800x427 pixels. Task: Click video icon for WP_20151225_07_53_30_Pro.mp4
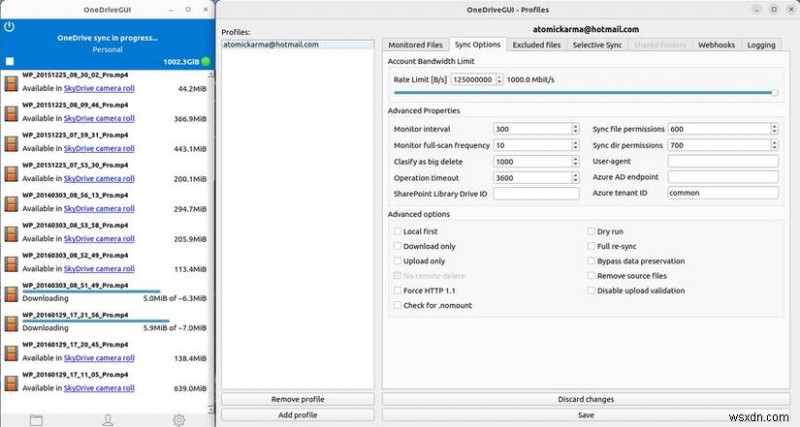click(x=11, y=173)
